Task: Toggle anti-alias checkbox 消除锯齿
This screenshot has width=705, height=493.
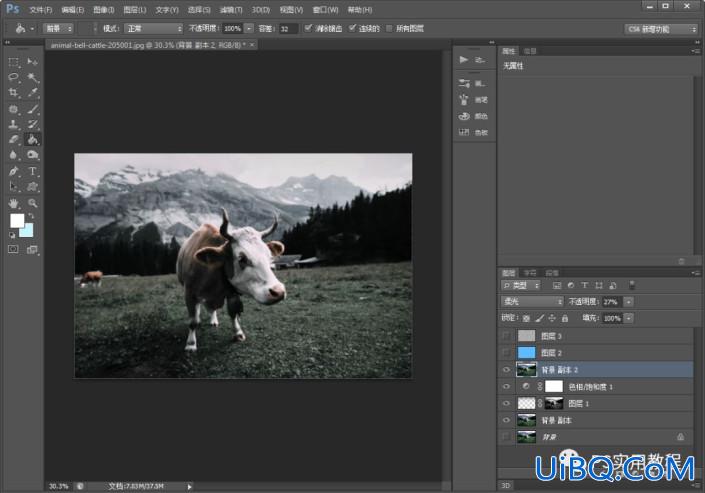Action: [x=308, y=28]
